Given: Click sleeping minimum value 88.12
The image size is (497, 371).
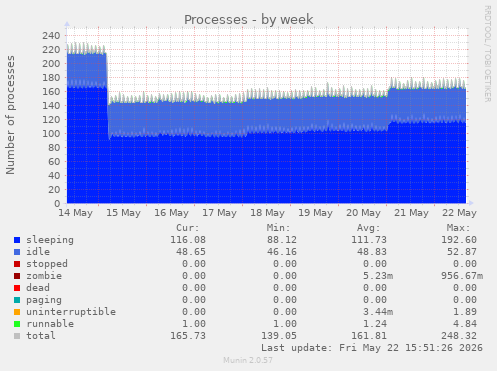Looking at the screenshot, I should tap(282, 240).
